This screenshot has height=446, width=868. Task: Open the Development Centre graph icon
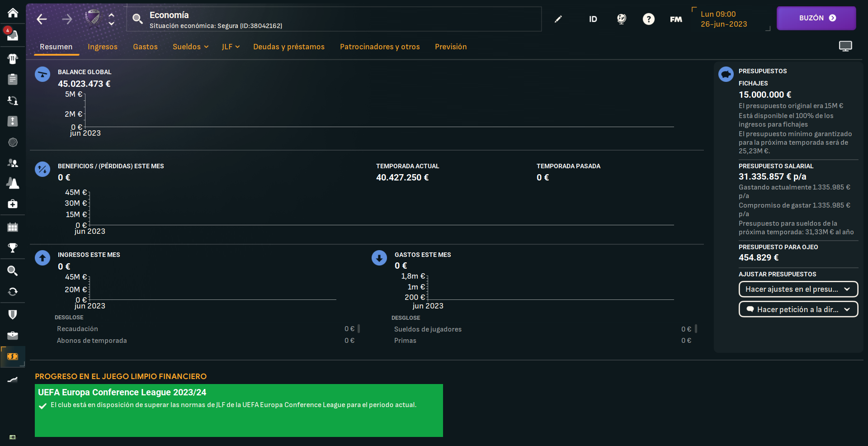point(13,380)
